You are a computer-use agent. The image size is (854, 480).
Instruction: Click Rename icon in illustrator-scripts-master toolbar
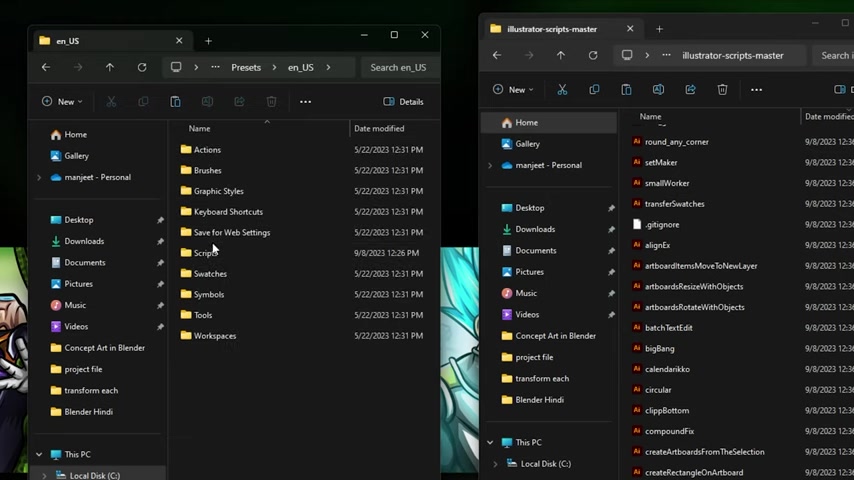pos(658,90)
